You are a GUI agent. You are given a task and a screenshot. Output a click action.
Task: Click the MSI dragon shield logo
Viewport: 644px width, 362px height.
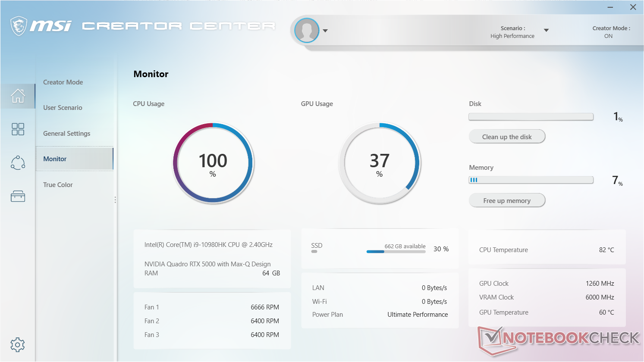pyautogui.click(x=19, y=26)
